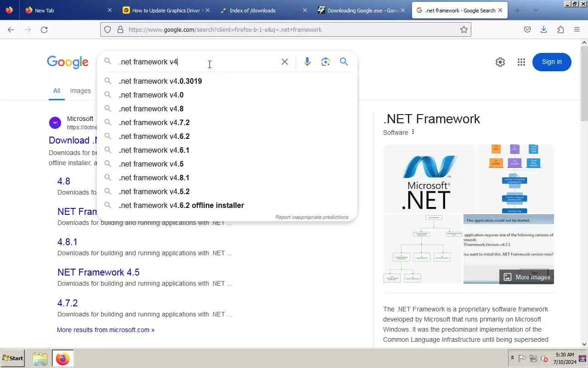The height and width of the screenshot is (368, 588).
Task: Show hidden tray icons arrow
Action: click(512, 358)
